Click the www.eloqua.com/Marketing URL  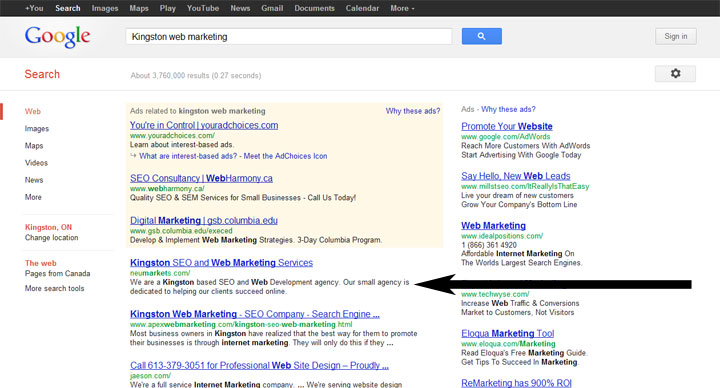click(x=508, y=343)
